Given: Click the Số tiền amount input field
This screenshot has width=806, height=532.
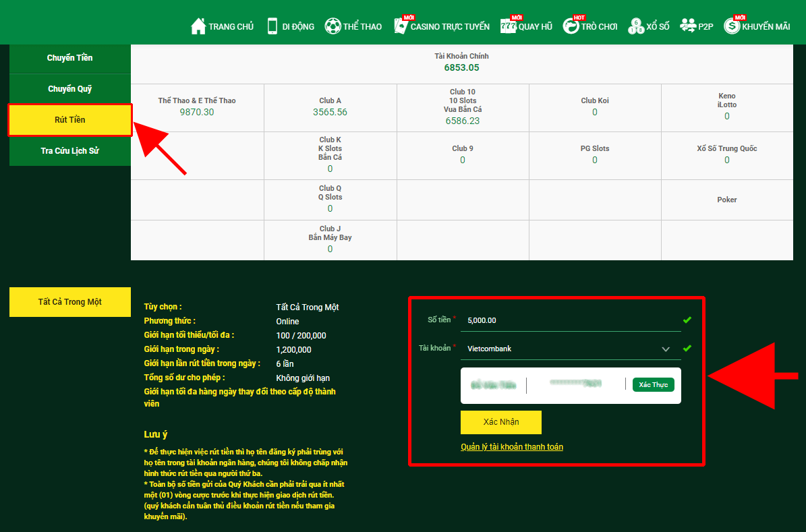Looking at the screenshot, I should (x=570, y=320).
